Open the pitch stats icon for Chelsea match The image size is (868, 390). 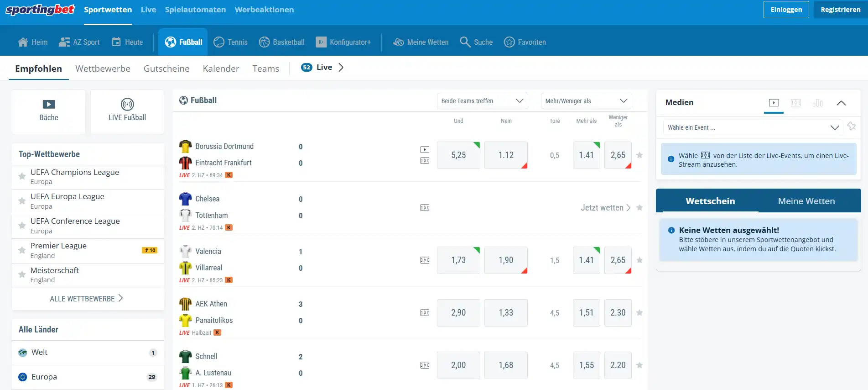[425, 208]
